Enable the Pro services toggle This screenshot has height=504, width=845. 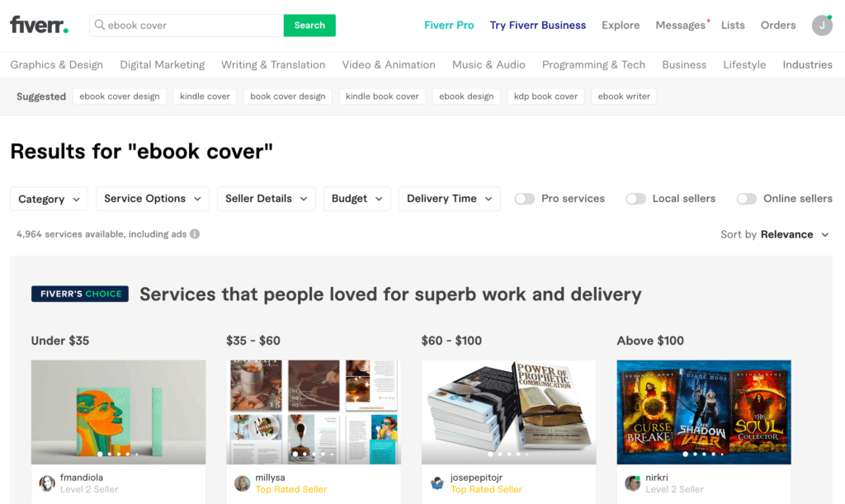pyautogui.click(x=523, y=198)
